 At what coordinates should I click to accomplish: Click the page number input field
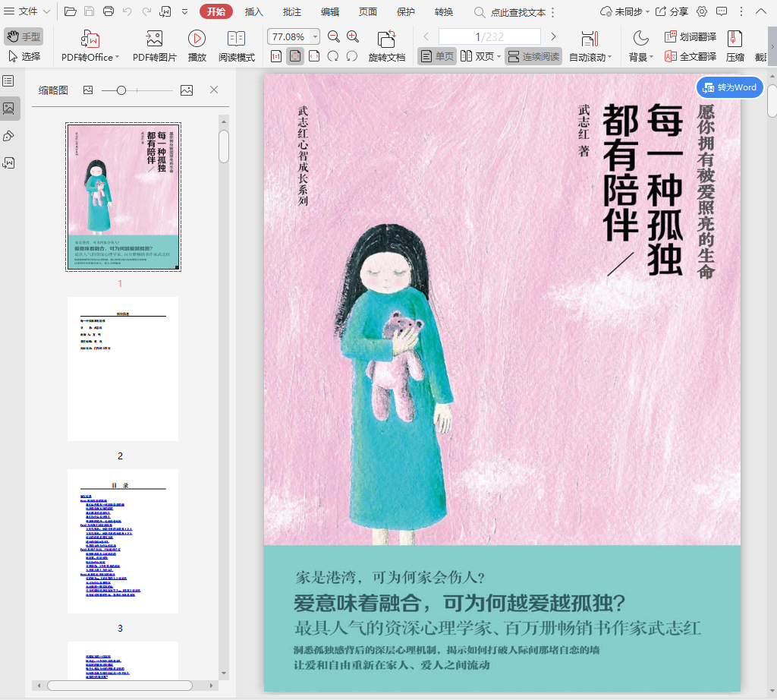pos(489,36)
